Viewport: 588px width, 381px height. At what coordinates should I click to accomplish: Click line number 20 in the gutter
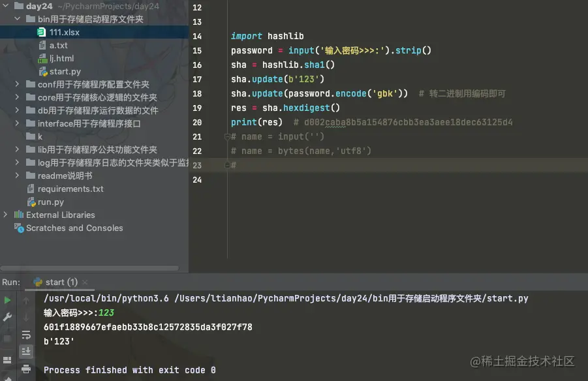[197, 122]
